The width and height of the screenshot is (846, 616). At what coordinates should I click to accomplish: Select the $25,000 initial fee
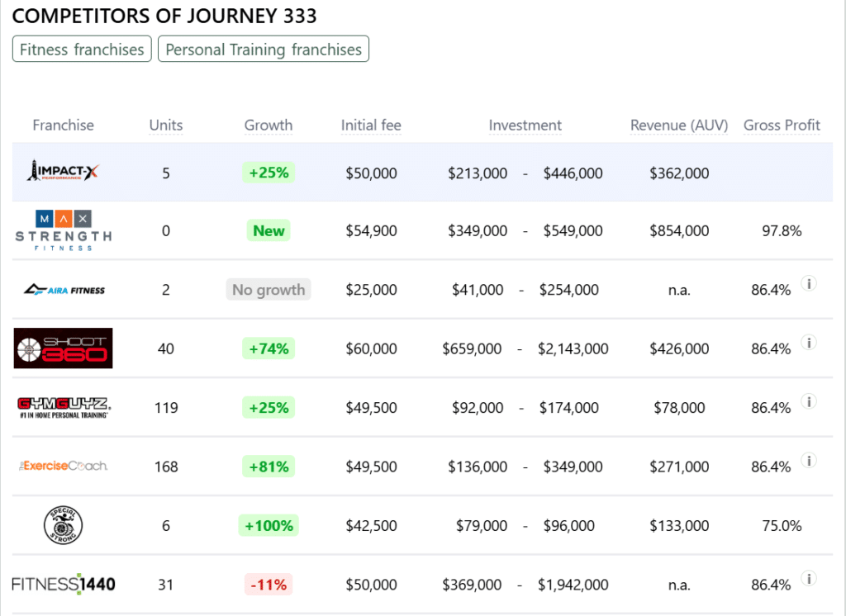coord(371,290)
